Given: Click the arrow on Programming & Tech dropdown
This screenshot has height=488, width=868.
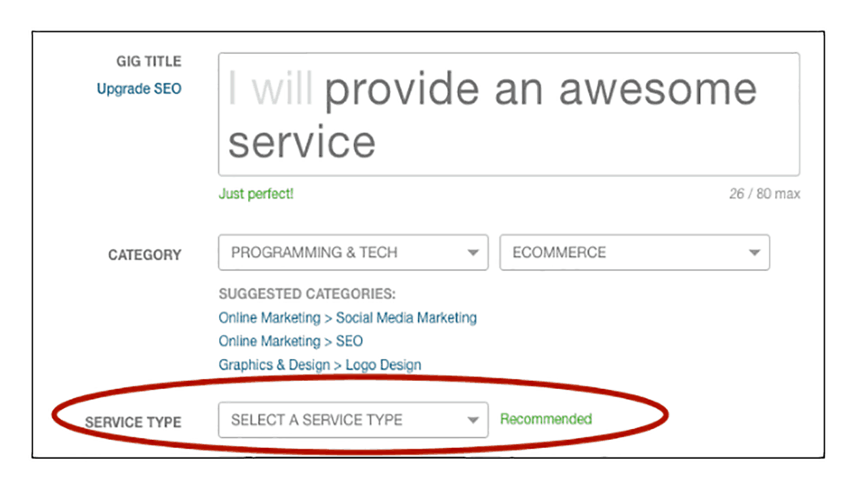Looking at the screenshot, I should tap(473, 253).
